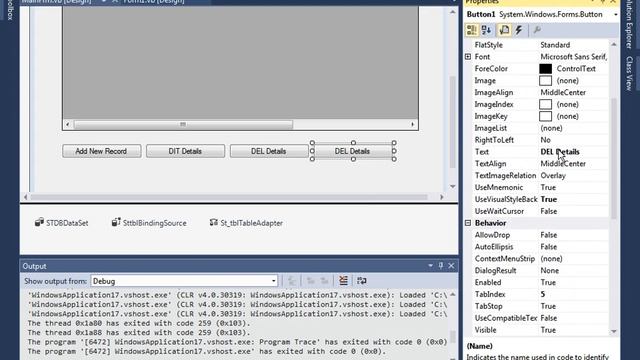Select the unselected DEL Details button

(x=269, y=151)
